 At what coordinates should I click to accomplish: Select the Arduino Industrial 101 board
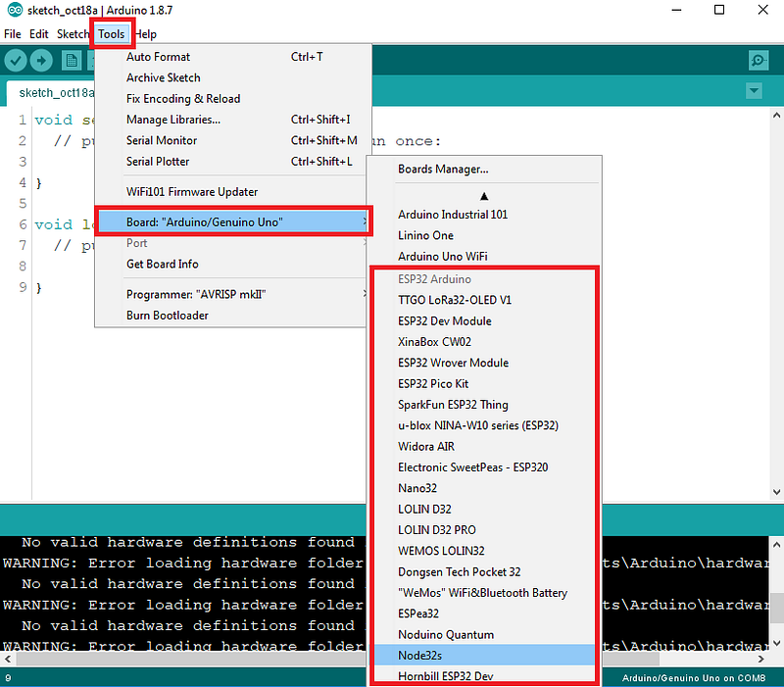[x=484, y=215]
